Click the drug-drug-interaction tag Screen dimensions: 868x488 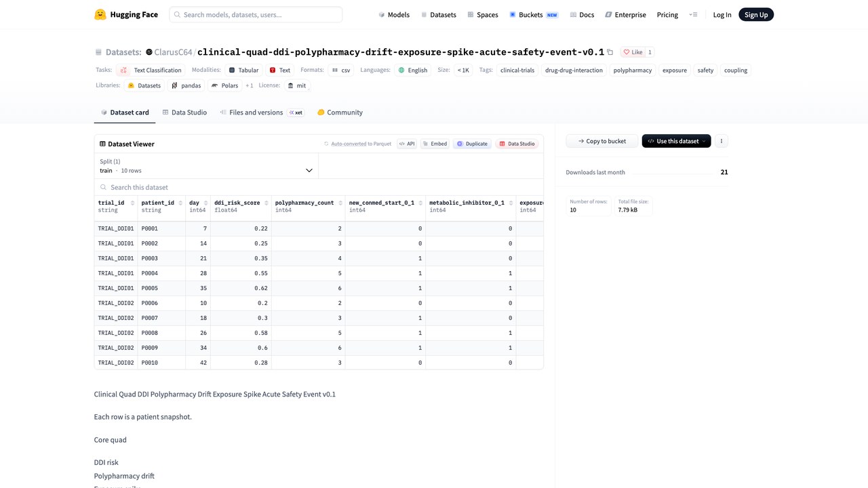tap(574, 70)
